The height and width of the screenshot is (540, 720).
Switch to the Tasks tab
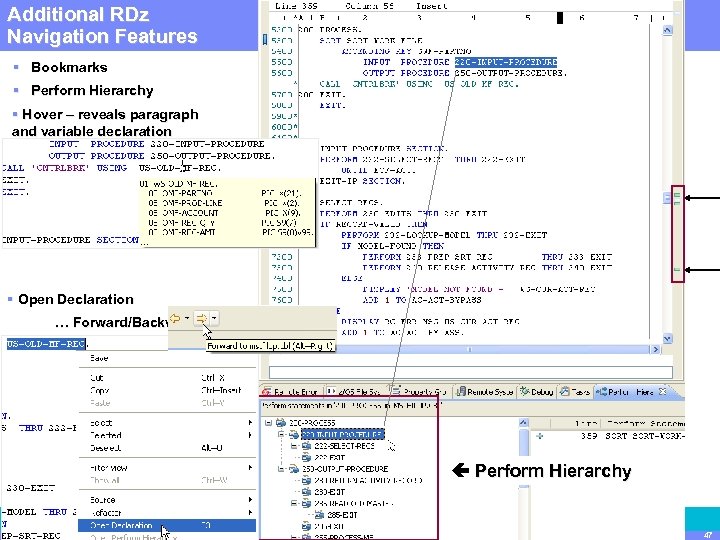[574, 392]
